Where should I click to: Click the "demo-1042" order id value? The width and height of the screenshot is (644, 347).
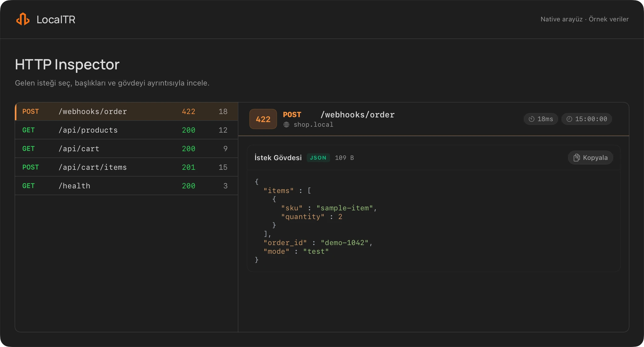coord(345,243)
